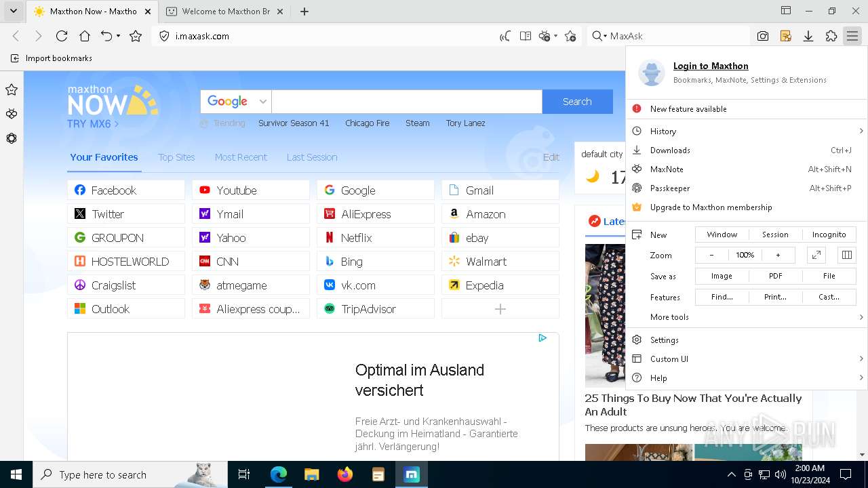Screen dimensions: 868x488
Task: Toggle split view columns icon in menu
Action: (x=846, y=255)
